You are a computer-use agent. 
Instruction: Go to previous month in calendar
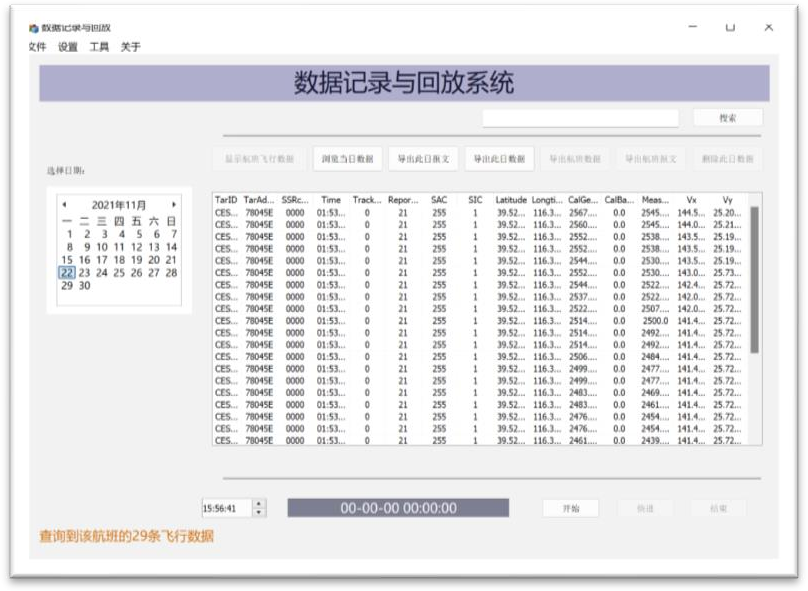65,204
